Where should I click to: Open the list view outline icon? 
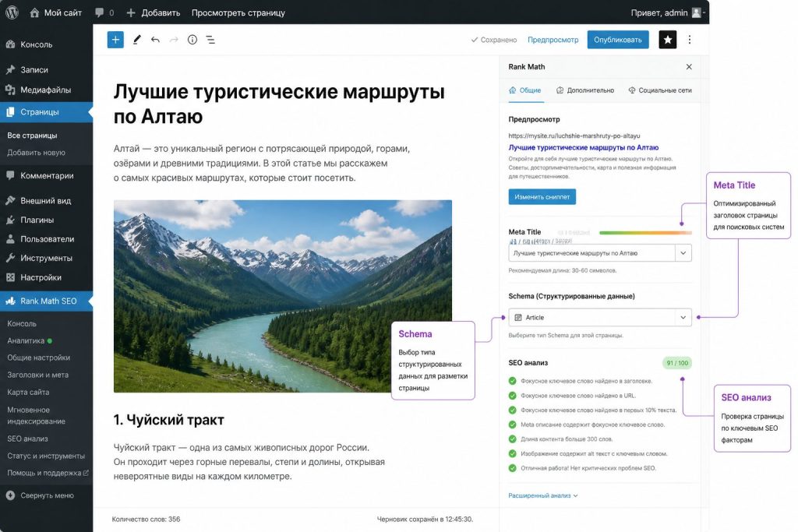click(210, 40)
